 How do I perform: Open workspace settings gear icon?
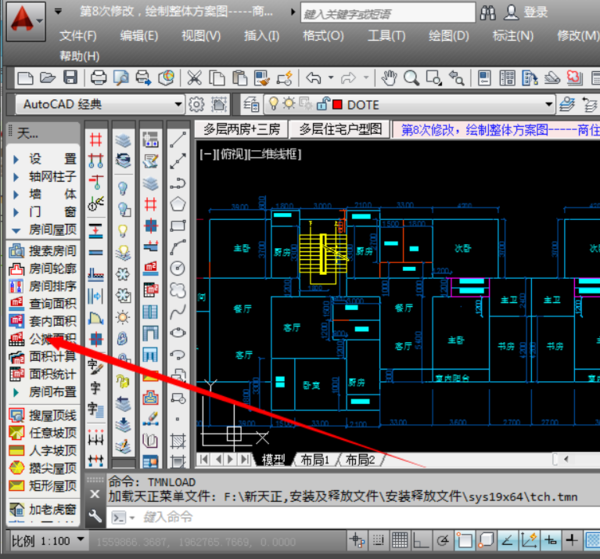(196, 104)
